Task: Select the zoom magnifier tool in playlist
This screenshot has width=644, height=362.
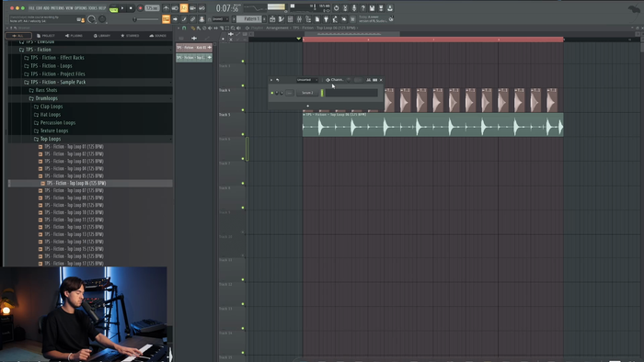Action: tap(233, 28)
